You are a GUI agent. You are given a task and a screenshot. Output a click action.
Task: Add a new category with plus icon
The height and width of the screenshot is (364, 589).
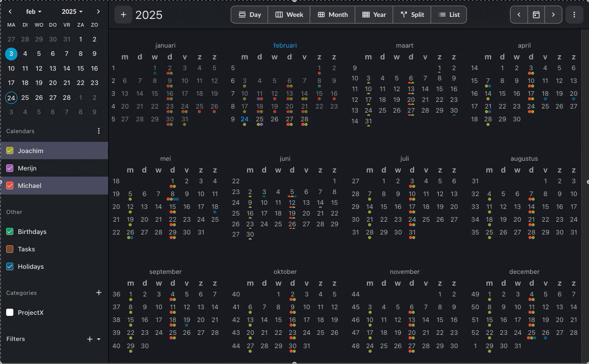99,293
